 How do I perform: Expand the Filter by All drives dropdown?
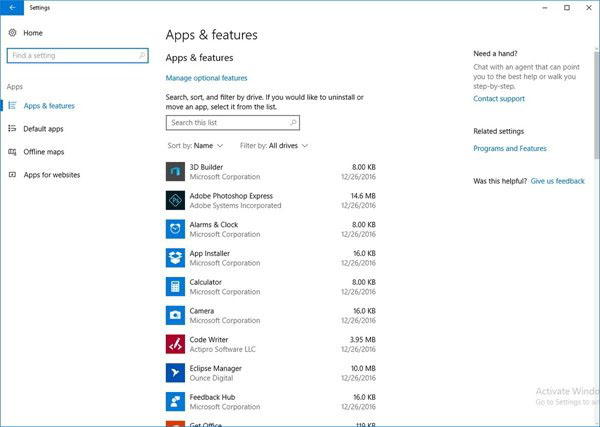(274, 146)
